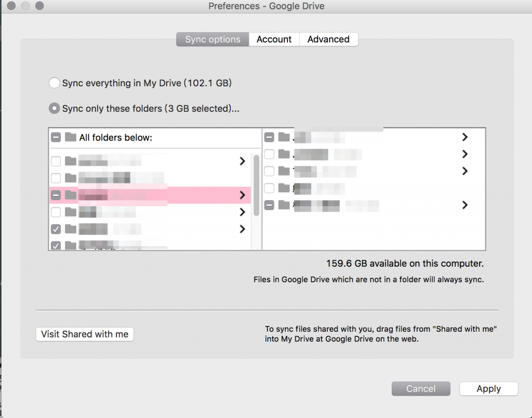Image resolution: width=532 pixels, height=418 pixels.
Task: Check the second left folder, above the highlighted row
Action: point(56,178)
